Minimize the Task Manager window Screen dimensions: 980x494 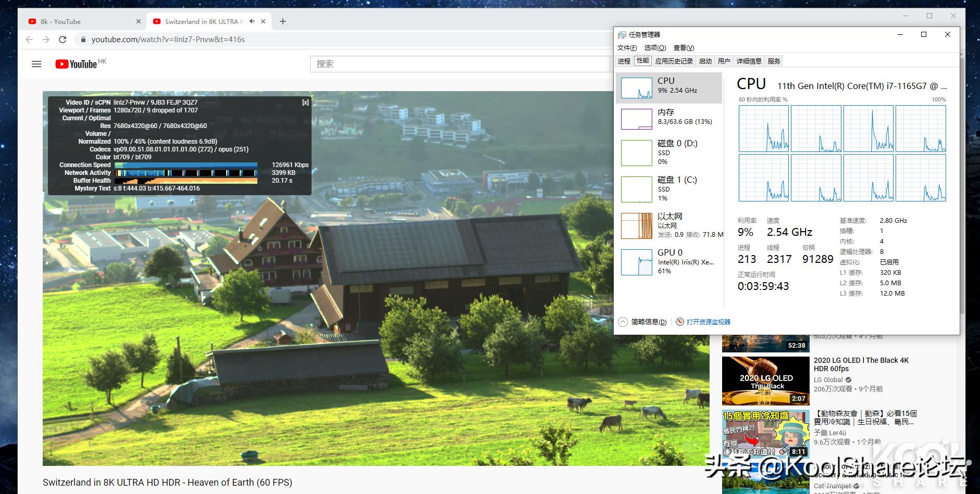tap(900, 34)
